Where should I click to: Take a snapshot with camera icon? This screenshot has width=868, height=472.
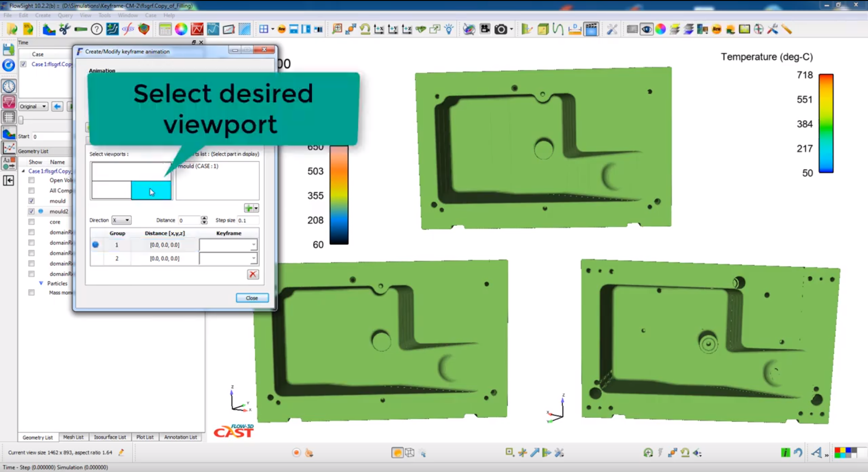tap(500, 29)
